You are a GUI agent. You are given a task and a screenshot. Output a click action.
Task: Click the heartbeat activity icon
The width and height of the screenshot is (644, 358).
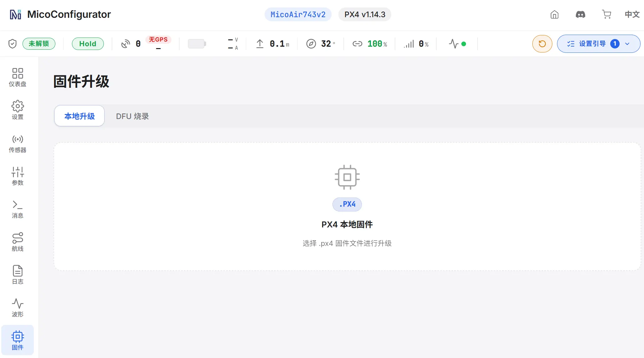pos(454,44)
